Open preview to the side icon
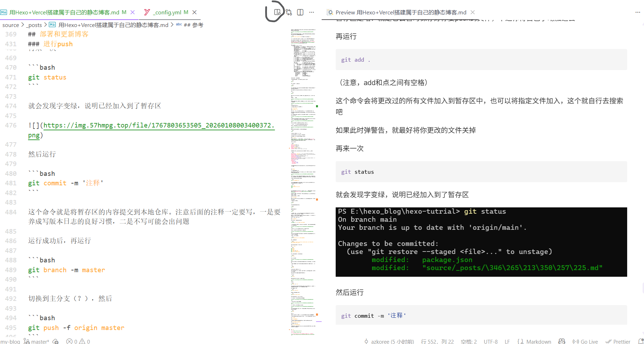 pyautogui.click(x=277, y=12)
